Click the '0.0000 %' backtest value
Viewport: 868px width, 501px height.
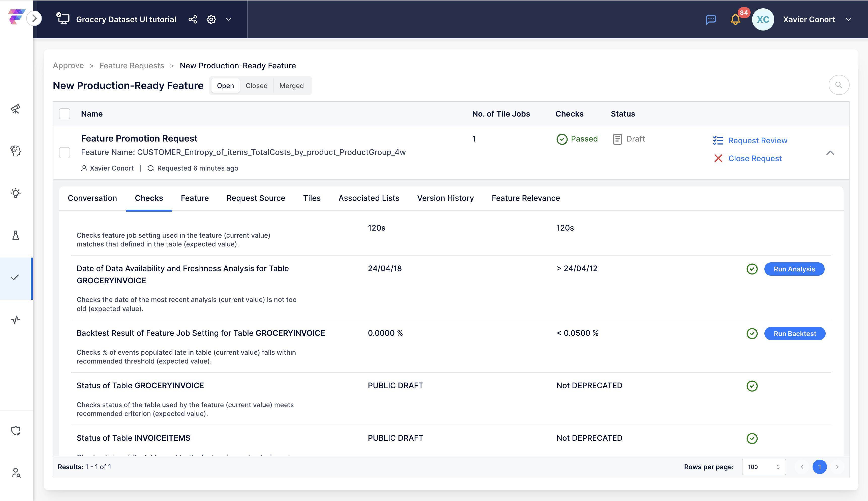pyautogui.click(x=385, y=333)
